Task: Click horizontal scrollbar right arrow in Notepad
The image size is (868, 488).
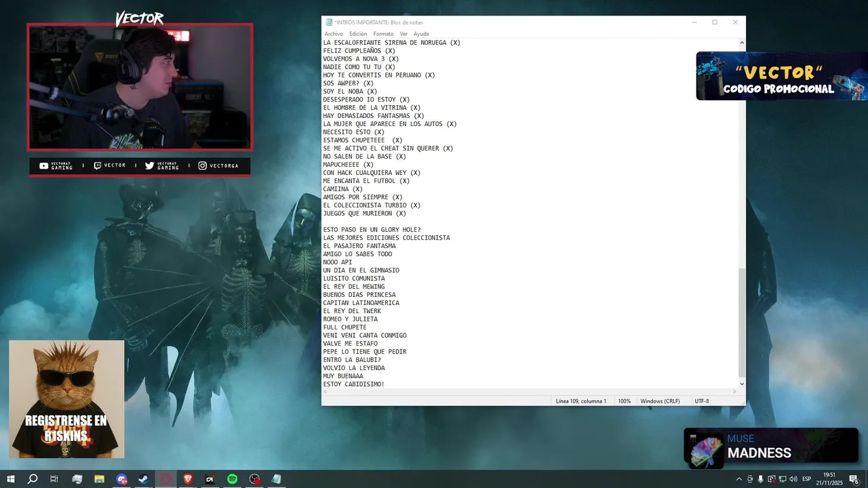Action: (734, 392)
